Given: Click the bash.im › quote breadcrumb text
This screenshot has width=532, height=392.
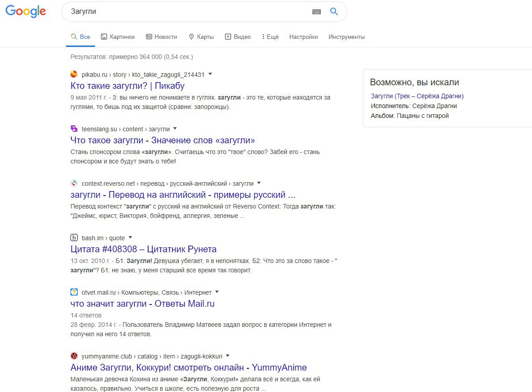Looking at the screenshot, I should pyautogui.click(x=103, y=238).
